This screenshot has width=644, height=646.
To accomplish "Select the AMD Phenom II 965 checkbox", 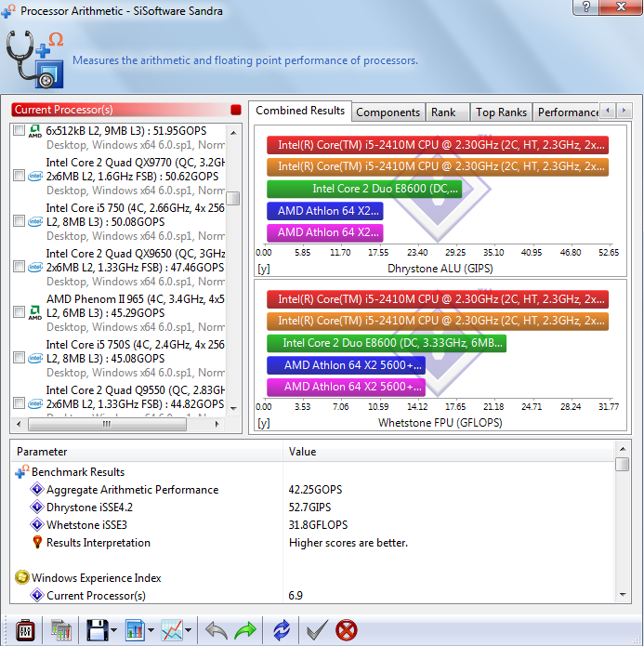I will pos(19,312).
